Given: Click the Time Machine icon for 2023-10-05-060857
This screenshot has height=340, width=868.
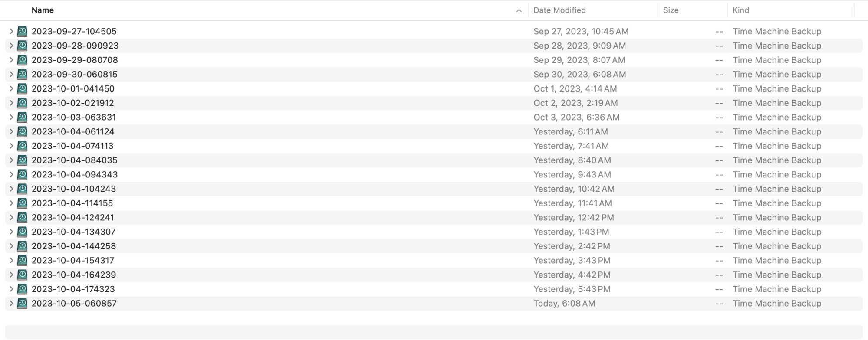Looking at the screenshot, I should click(x=22, y=303).
